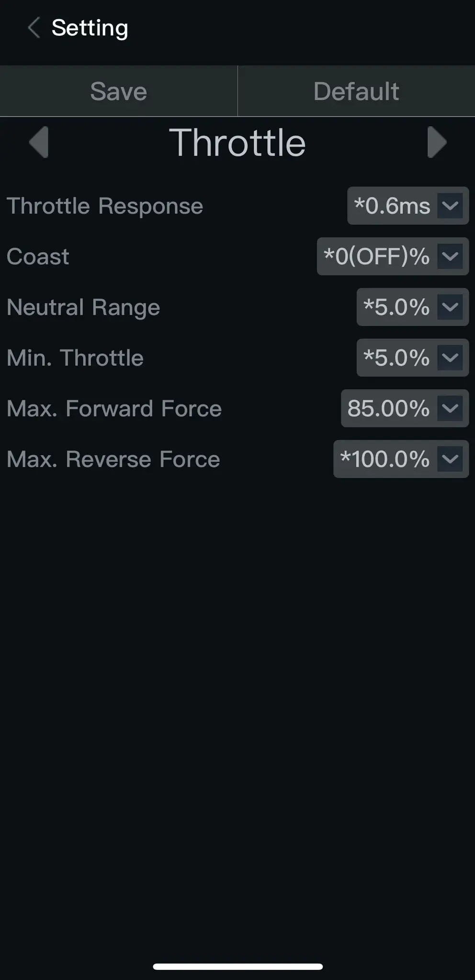Go to next settings page with right arrow
Image resolution: width=475 pixels, height=980 pixels.
[437, 142]
